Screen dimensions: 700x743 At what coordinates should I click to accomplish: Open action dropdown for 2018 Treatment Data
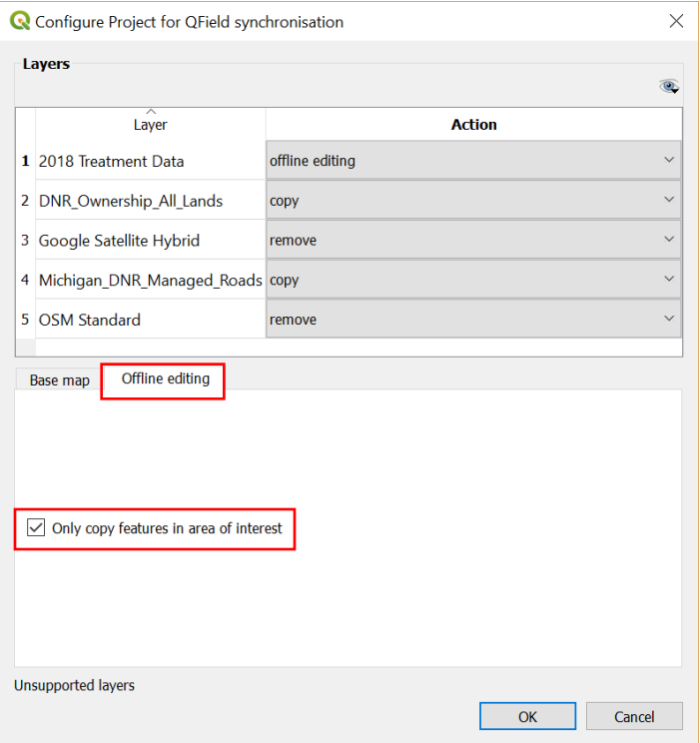[473, 160]
